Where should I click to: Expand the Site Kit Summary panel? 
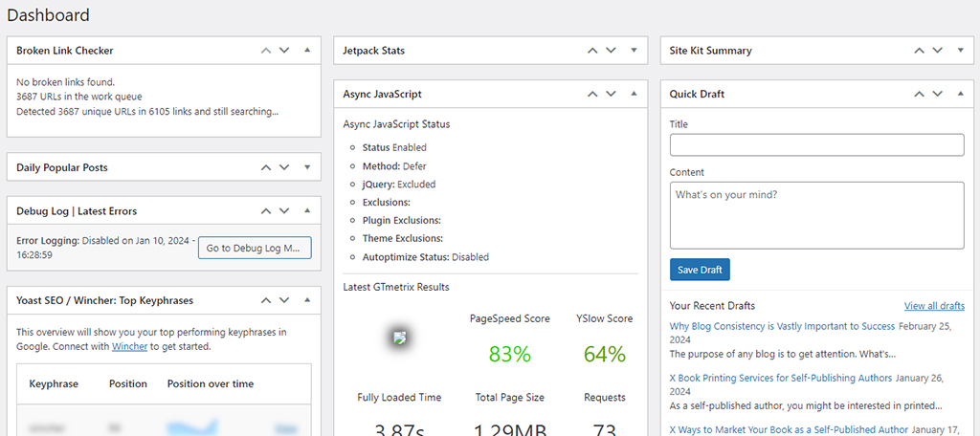click(x=961, y=51)
